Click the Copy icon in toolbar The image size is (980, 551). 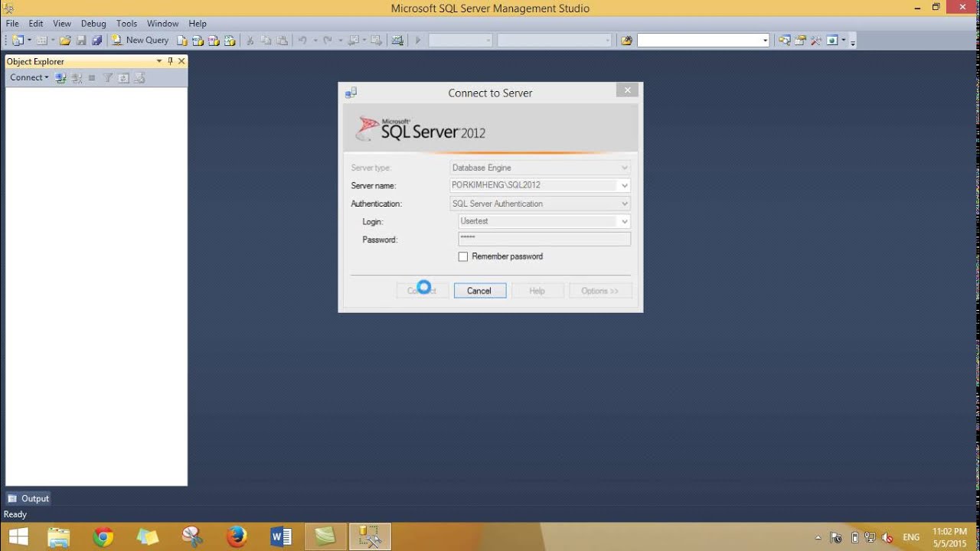pos(266,40)
